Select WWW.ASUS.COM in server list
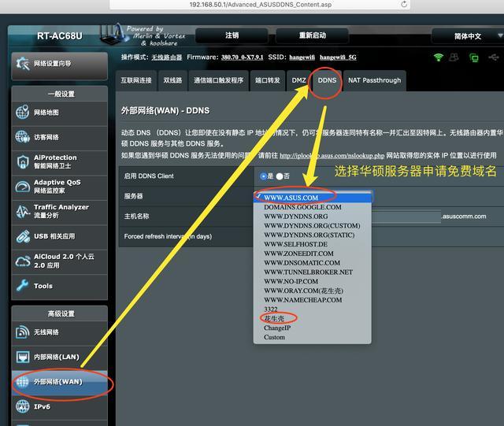 313,198
